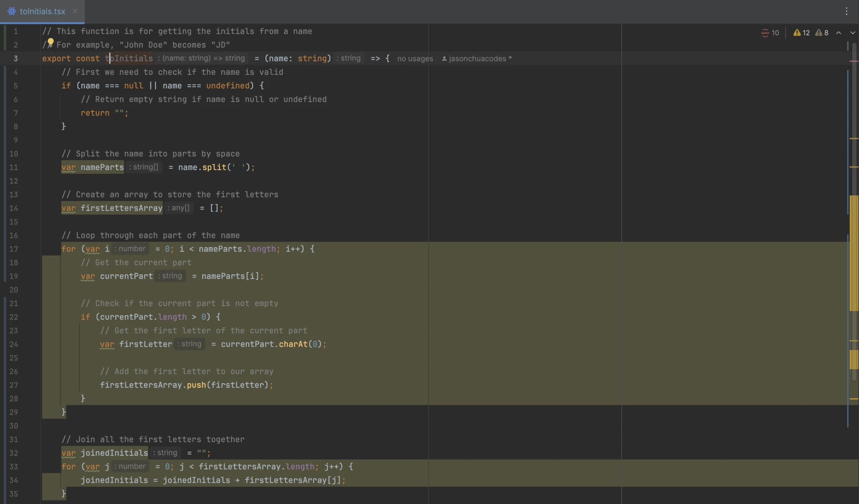
Task: Click firstLettersArray declaration on line 14
Action: click(121, 208)
